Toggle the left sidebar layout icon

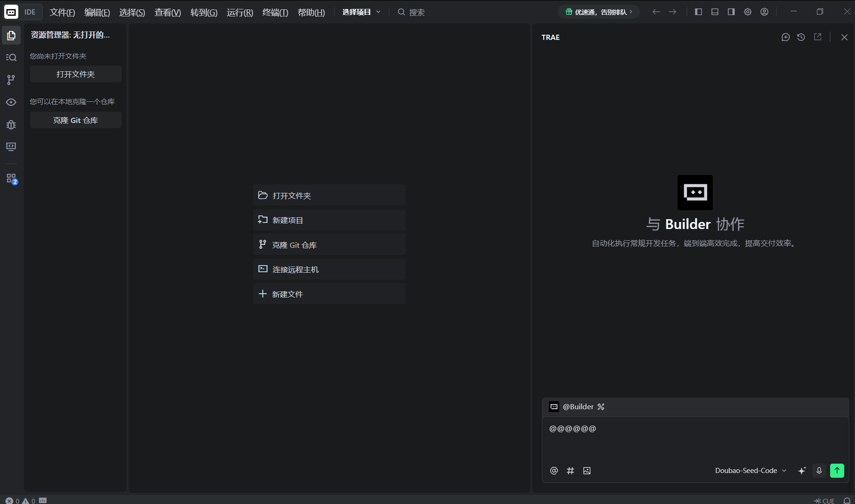tap(698, 12)
